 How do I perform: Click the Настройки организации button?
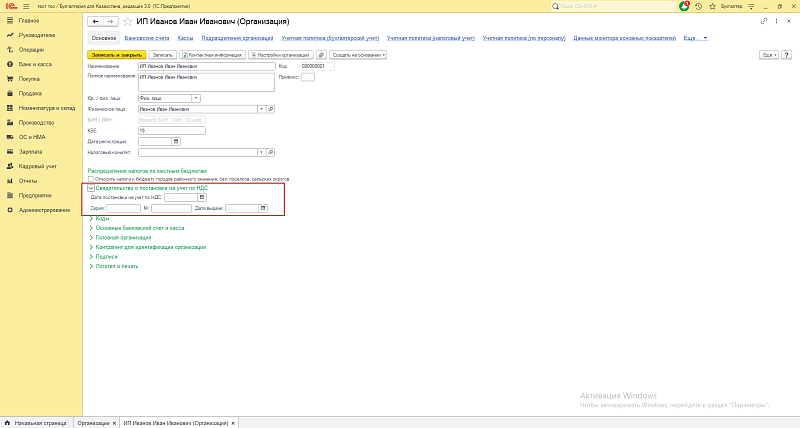click(281, 54)
